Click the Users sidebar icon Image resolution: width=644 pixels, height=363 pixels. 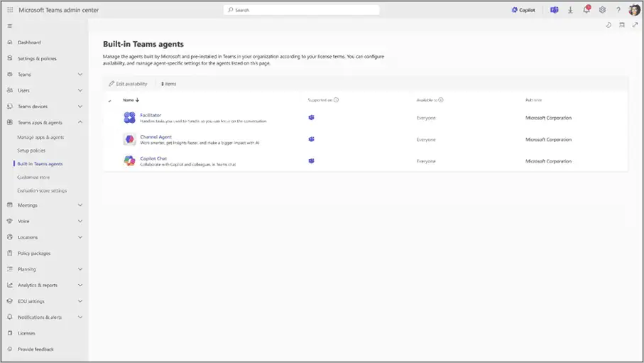(x=10, y=90)
